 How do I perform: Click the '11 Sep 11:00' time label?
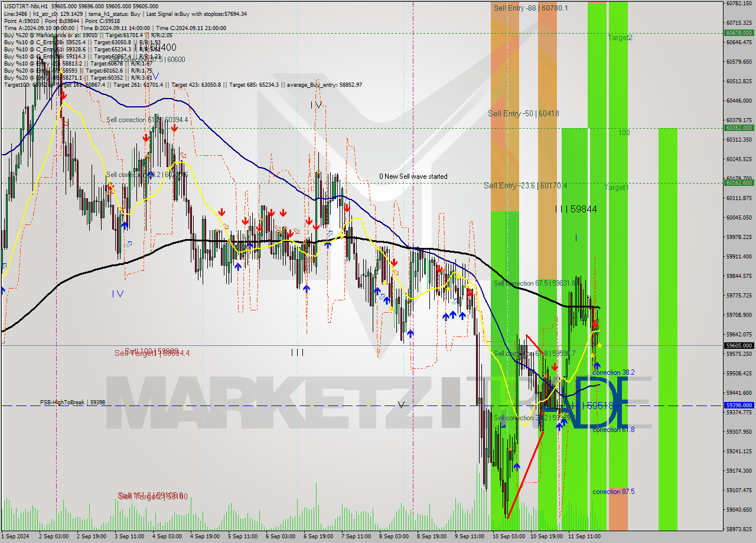click(x=584, y=537)
